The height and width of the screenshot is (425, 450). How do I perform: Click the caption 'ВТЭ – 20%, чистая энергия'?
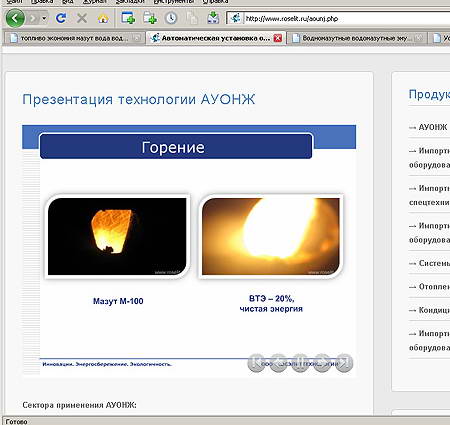pos(271,304)
